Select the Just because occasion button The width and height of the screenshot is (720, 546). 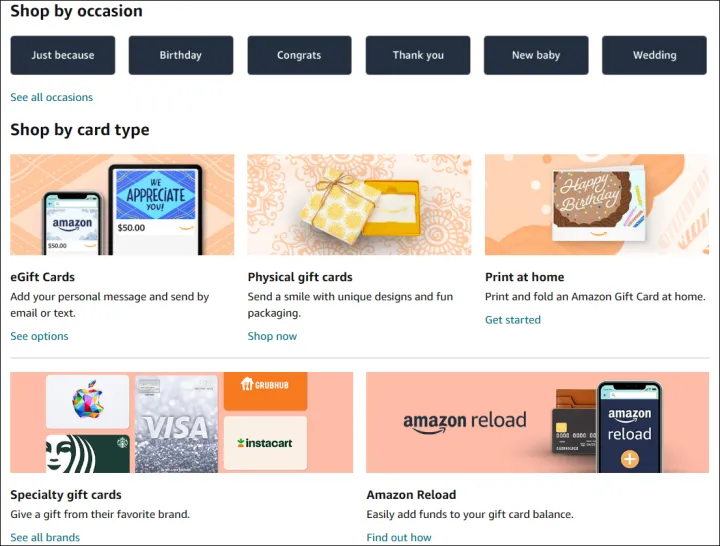click(63, 55)
